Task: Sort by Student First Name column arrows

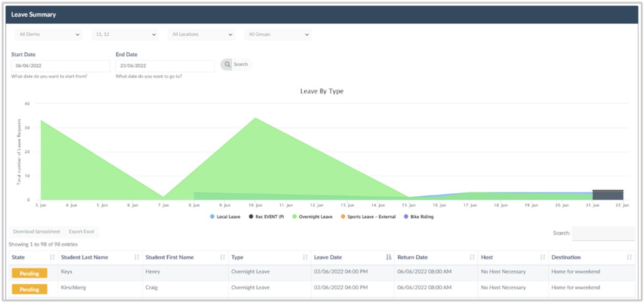Action: coord(222,257)
